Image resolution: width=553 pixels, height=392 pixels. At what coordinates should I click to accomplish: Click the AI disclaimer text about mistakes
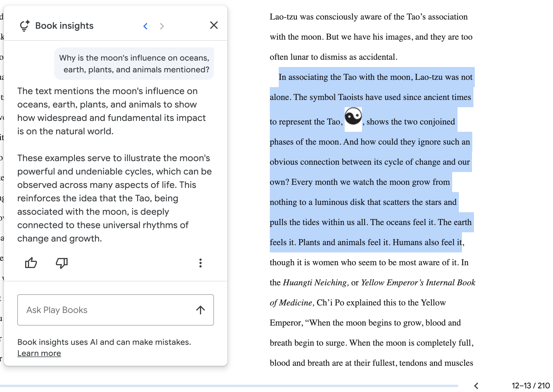(104, 342)
